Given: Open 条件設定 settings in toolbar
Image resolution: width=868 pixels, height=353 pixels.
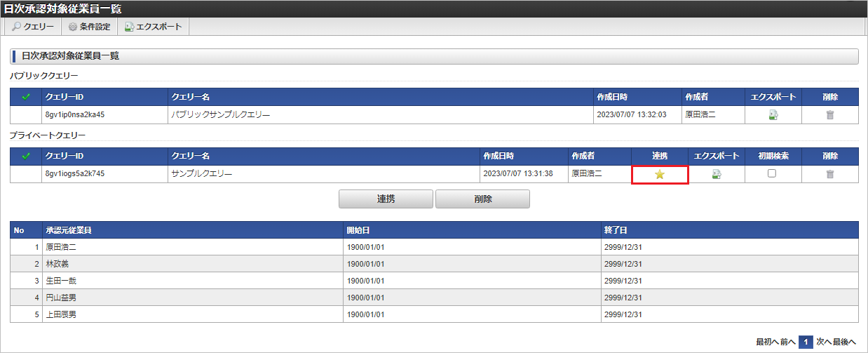Looking at the screenshot, I should [89, 27].
